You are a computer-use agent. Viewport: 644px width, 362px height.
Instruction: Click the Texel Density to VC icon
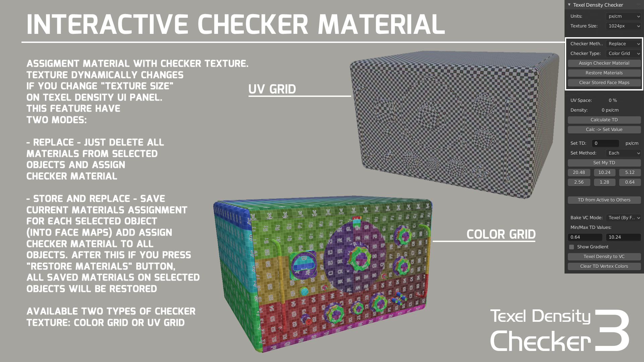pos(604,256)
